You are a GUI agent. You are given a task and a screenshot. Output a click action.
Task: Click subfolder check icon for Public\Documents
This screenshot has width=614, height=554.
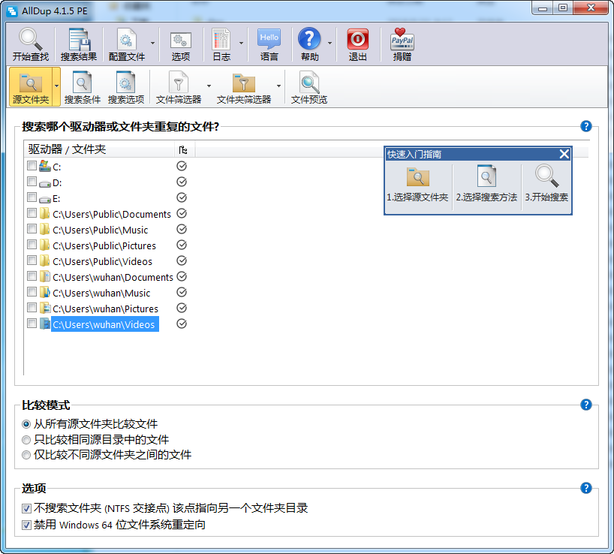click(x=181, y=213)
